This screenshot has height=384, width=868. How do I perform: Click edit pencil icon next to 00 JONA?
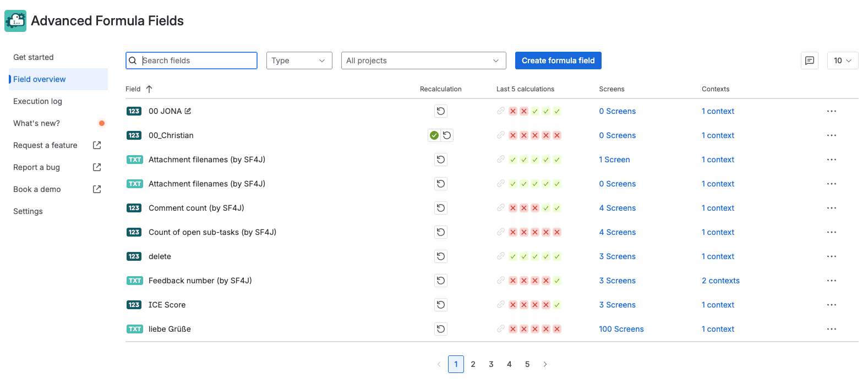point(188,111)
